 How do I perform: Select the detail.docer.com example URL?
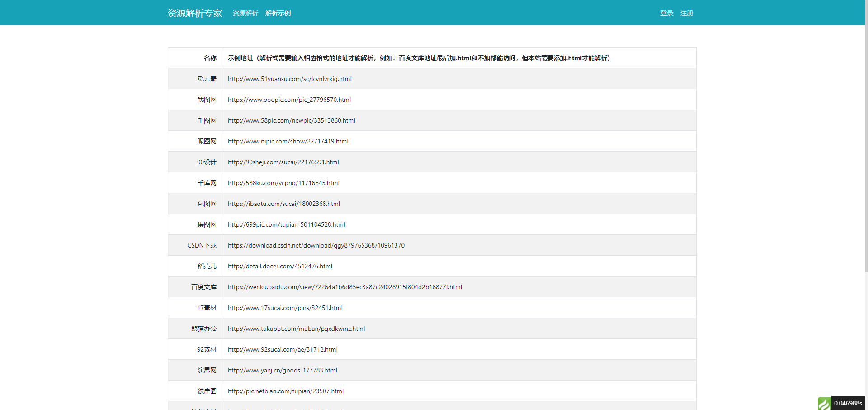pos(280,266)
